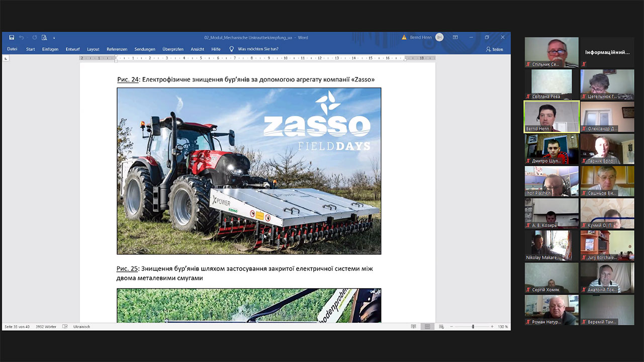The height and width of the screenshot is (362, 644).
Task: Switch to the Sendungen tab
Action: click(145, 49)
